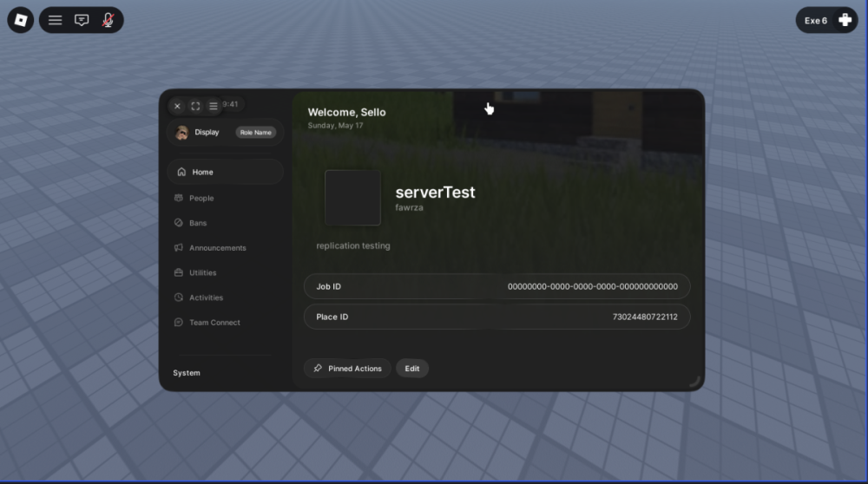Click the replication testing description
This screenshot has height=484, width=868.
click(x=353, y=245)
